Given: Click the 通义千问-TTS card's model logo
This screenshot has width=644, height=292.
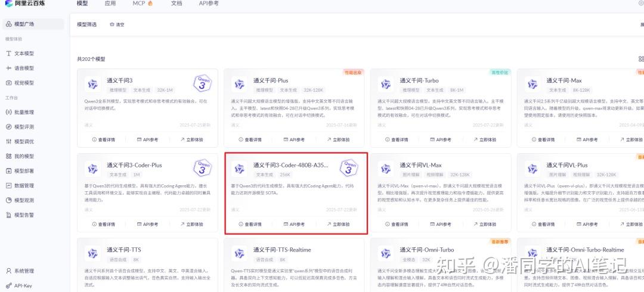Looking at the screenshot, I should [93, 253].
